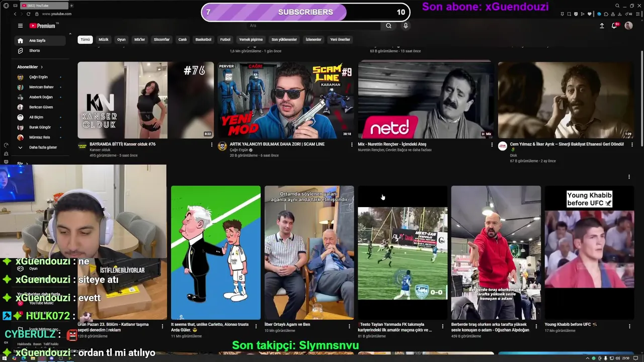Click the search magnifier button
The image size is (644, 362).
coord(388,26)
